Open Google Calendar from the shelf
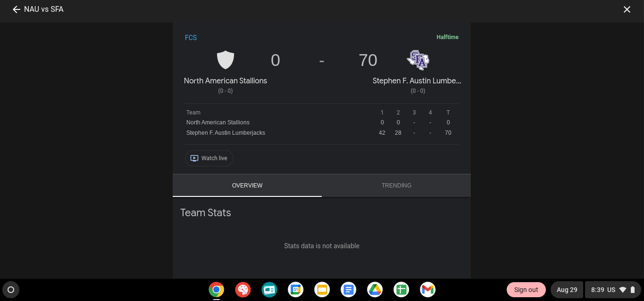 [296, 290]
